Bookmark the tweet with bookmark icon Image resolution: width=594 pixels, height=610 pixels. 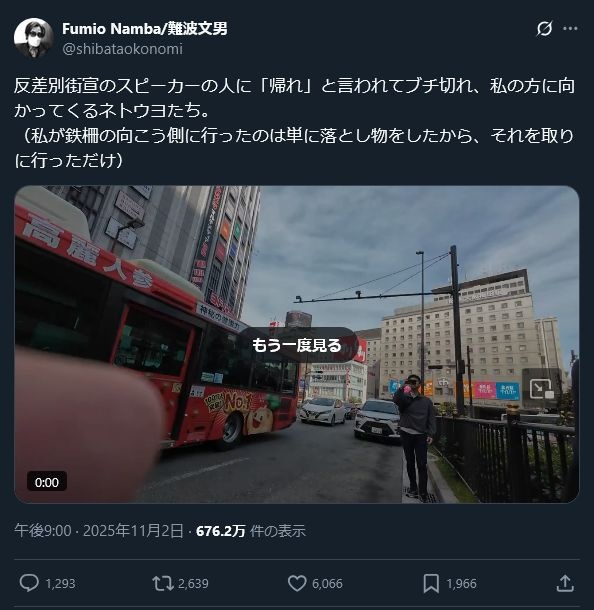[x=431, y=584]
